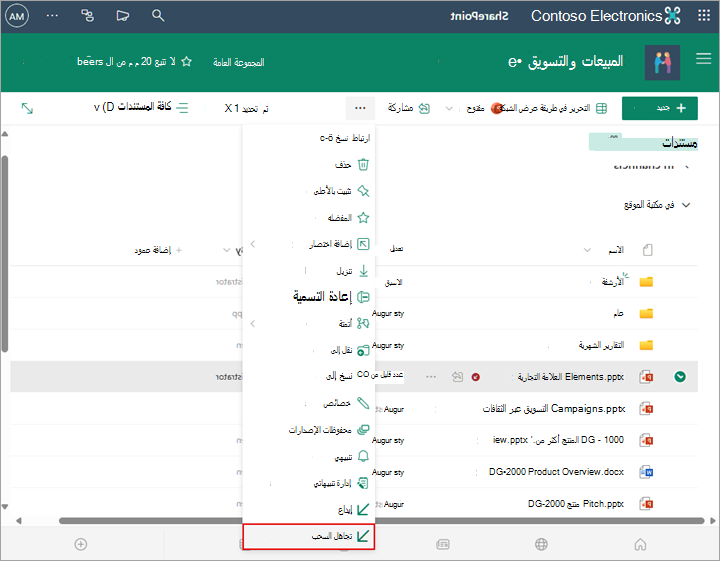
Task: Open the app launcher waffle icon
Action: pos(703,16)
